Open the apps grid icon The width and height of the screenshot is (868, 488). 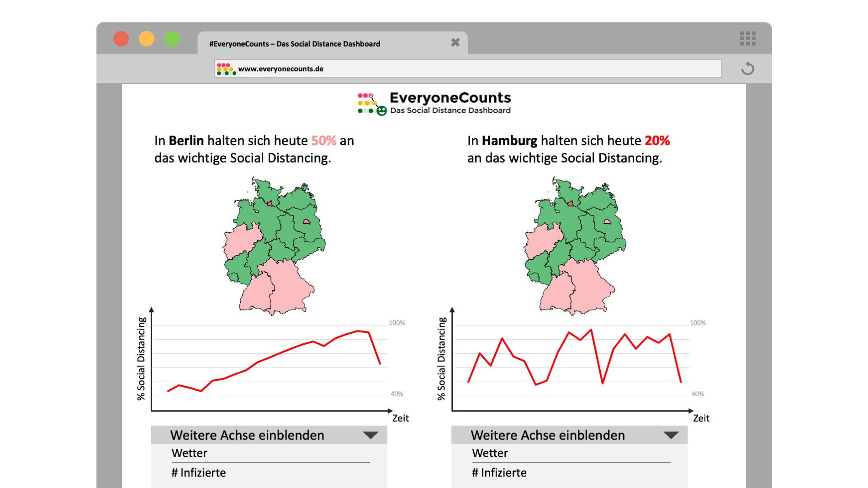pos(747,39)
